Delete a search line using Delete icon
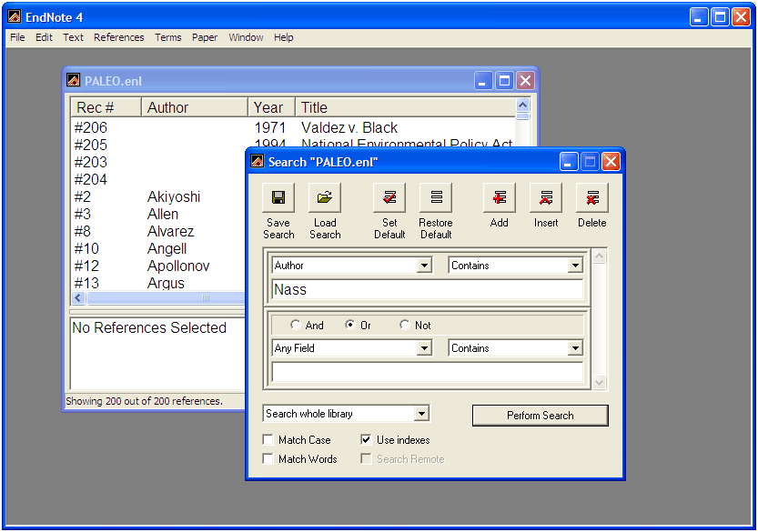The height and width of the screenshot is (532, 758). tap(592, 197)
